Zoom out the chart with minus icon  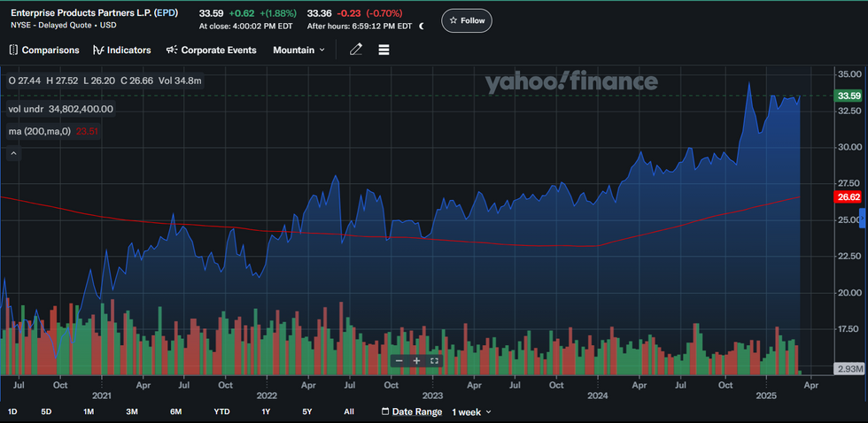click(399, 361)
